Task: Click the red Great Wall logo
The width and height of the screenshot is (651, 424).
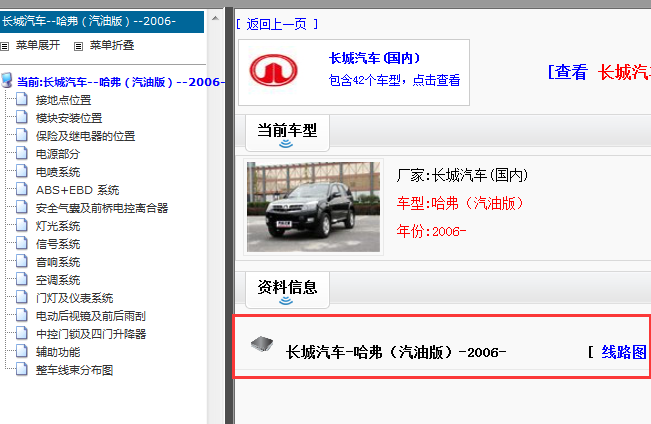Action: [x=273, y=70]
